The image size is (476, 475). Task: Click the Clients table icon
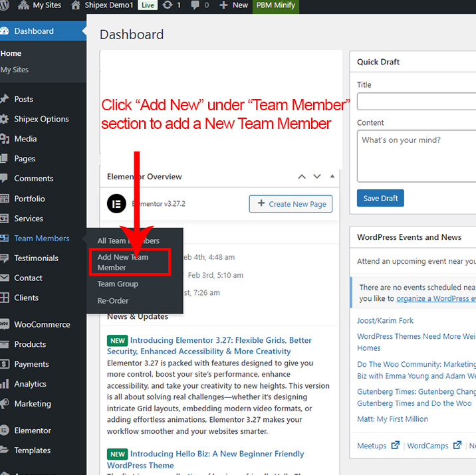pos(5,298)
